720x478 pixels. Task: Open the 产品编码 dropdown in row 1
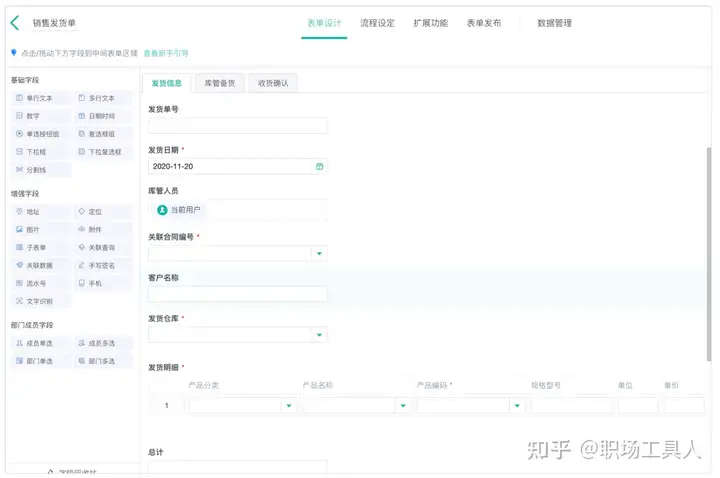click(x=517, y=405)
